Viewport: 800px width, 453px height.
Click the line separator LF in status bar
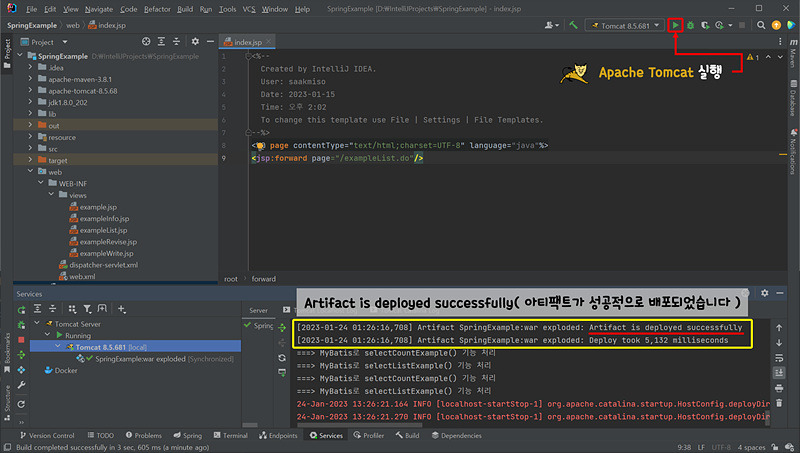[701, 447]
